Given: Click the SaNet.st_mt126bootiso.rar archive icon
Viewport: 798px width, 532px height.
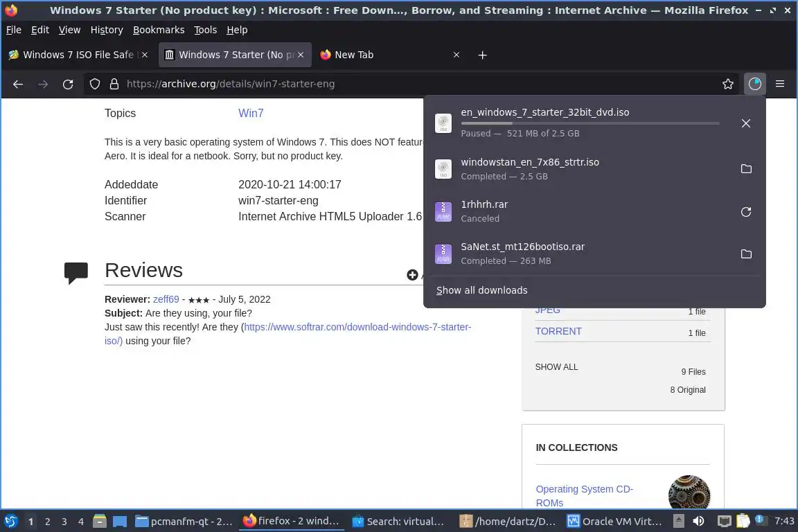Looking at the screenshot, I should pyautogui.click(x=443, y=254).
